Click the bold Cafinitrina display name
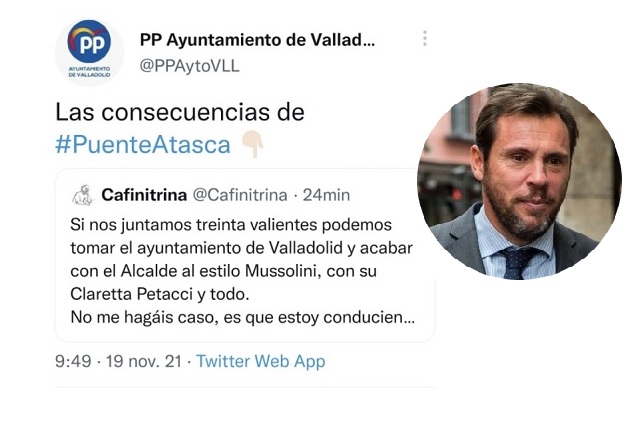Image resolution: width=640 pixels, height=426 pixels. coord(144,194)
